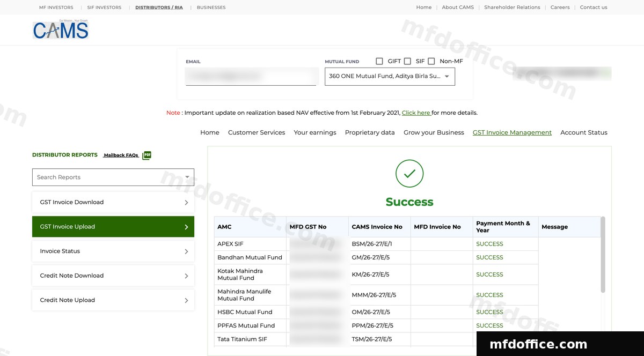Expand the Credit Note Download chevron
Screen dimensions: 644x356
(186, 276)
